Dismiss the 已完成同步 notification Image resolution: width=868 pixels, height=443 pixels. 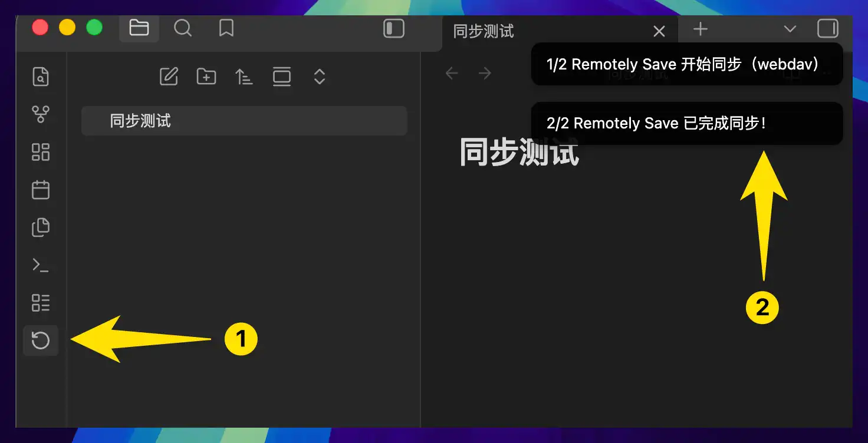tap(687, 123)
